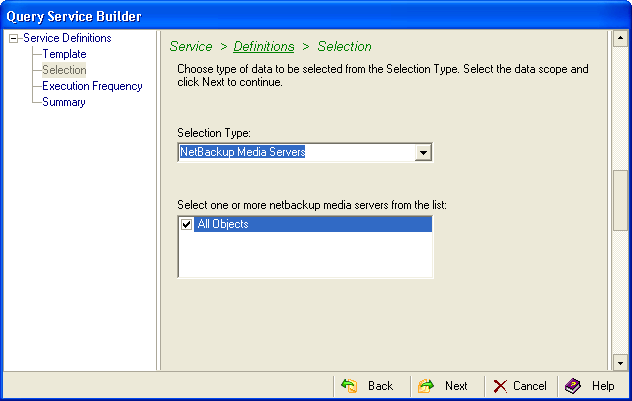Select the Selection tree item
The image size is (632, 401).
[64, 70]
